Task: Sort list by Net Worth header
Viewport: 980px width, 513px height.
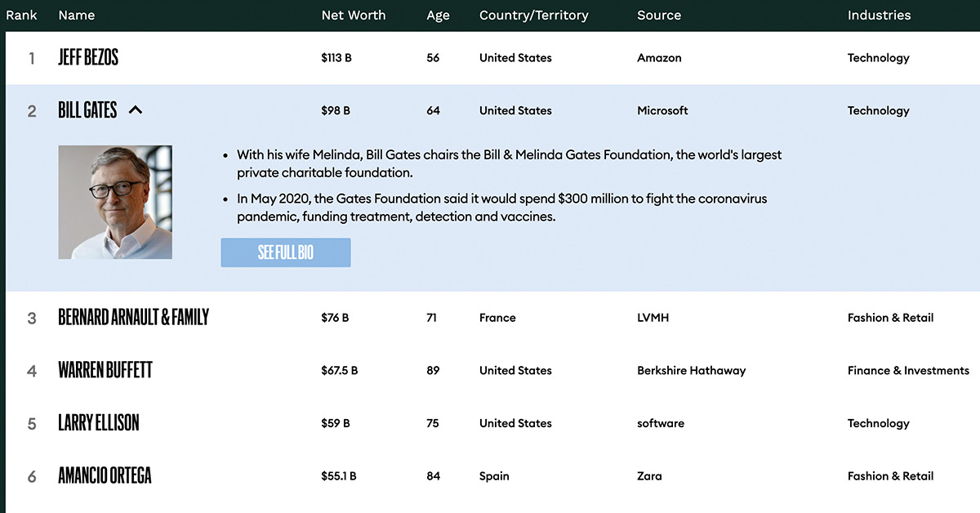Action: [354, 15]
